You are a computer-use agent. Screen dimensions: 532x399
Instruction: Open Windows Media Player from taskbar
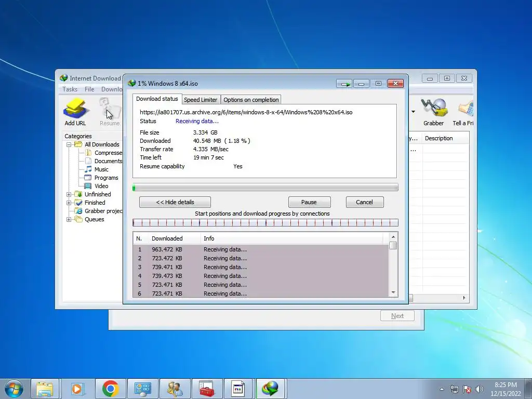point(78,389)
